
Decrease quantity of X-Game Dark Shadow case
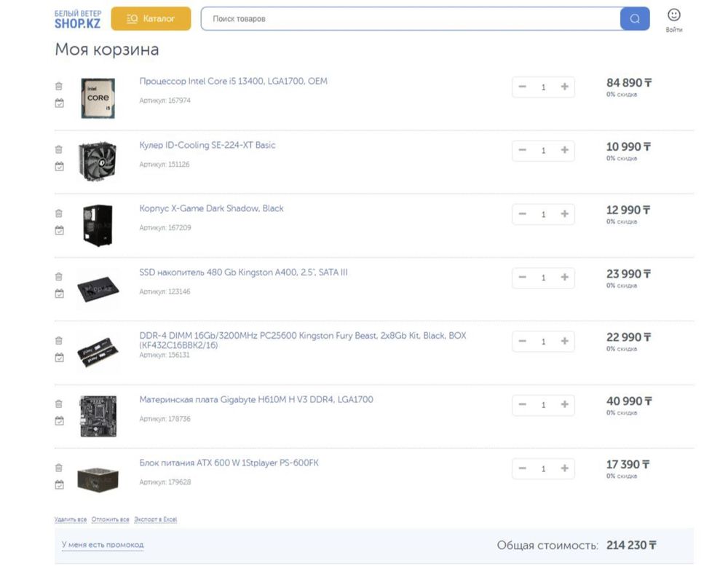tap(522, 213)
